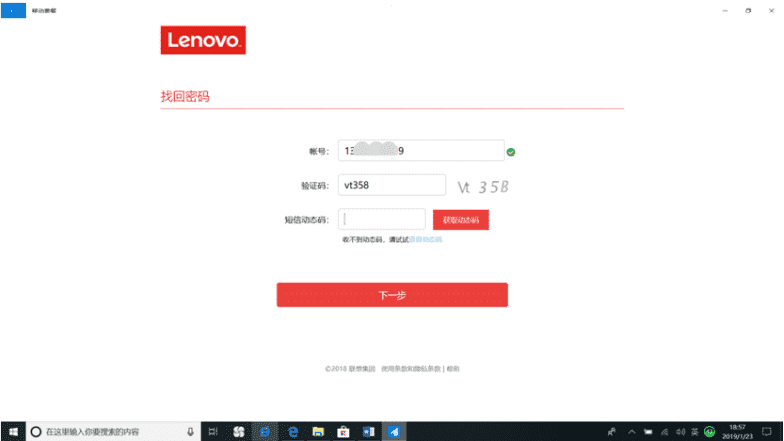Open the Action Center notification icon
The height and width of the screenshot is (441, 784).
coord(767,432)
